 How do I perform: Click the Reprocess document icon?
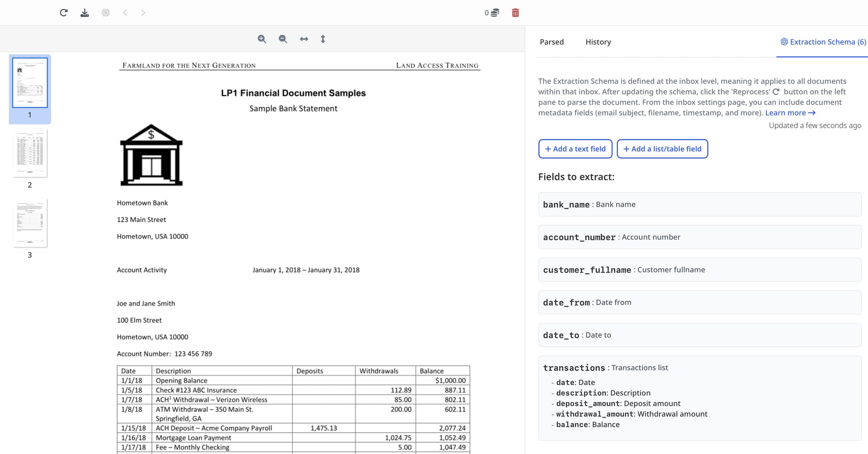[64, 13]
